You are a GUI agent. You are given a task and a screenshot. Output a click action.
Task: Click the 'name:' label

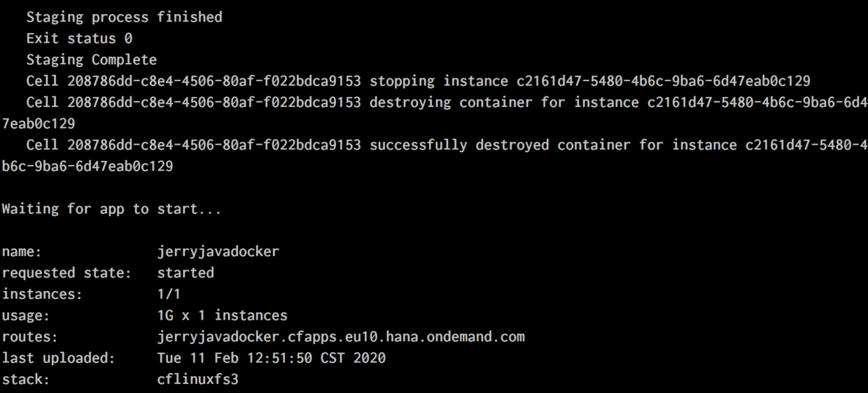click(x=21, y=252)
